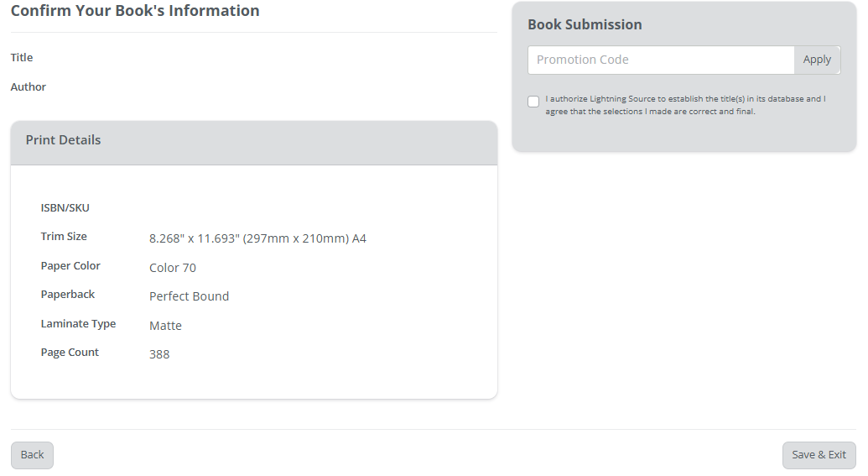Viewport: 868px width, 476px height.
Task: Click the Book Submission heading
Action: click(x=585, y=24)
